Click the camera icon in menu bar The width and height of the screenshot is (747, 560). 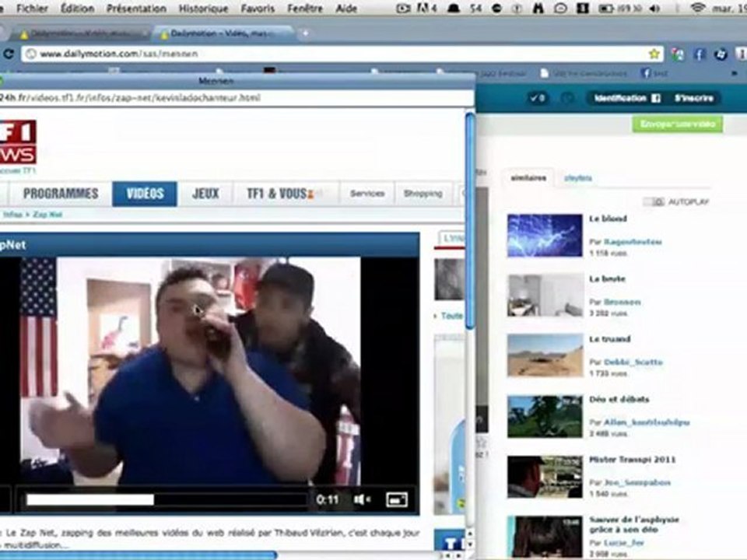[402, 8]
